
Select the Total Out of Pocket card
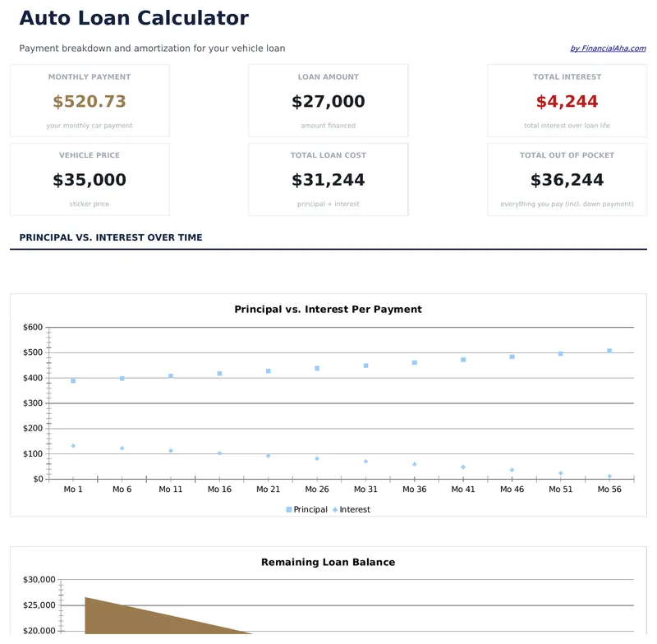(x=567, y=179)
